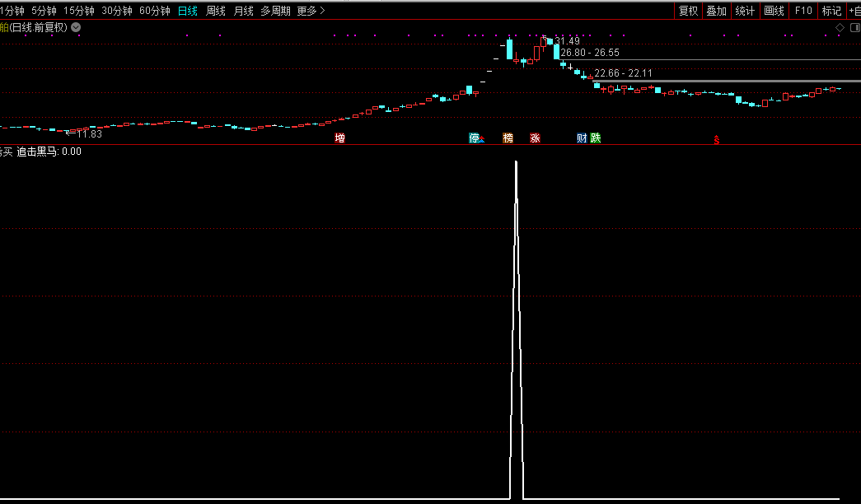This screenshot has height=504, width=861.
Task: Click the red S signal marker
Action: (x=717, y=140)
